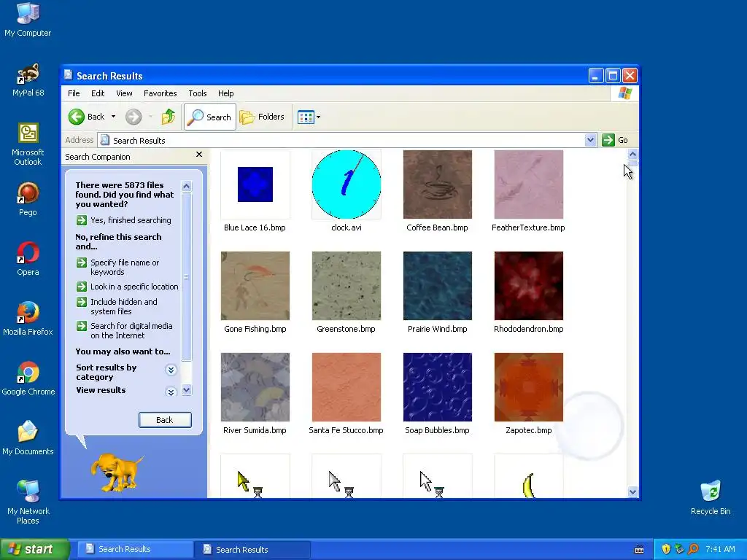Go up one folder level
Screen dimensions: 747x560
click(169, 117)
